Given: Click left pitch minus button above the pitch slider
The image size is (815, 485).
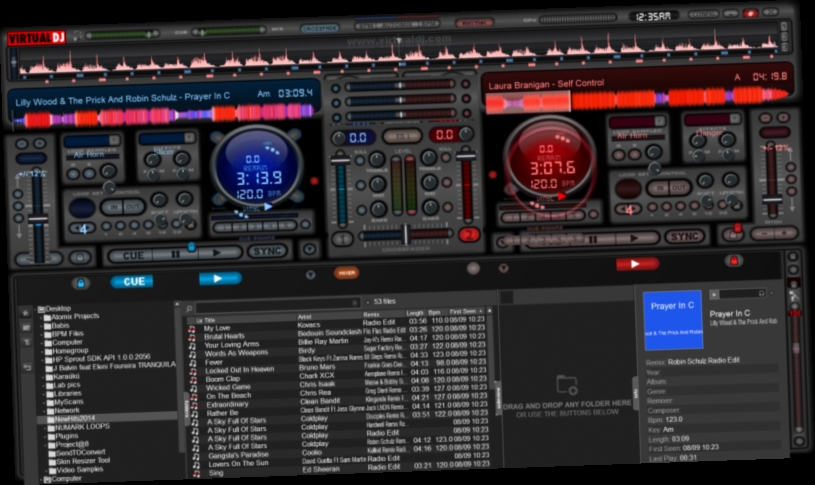Looking at the screenshot, I should (22, 144).
